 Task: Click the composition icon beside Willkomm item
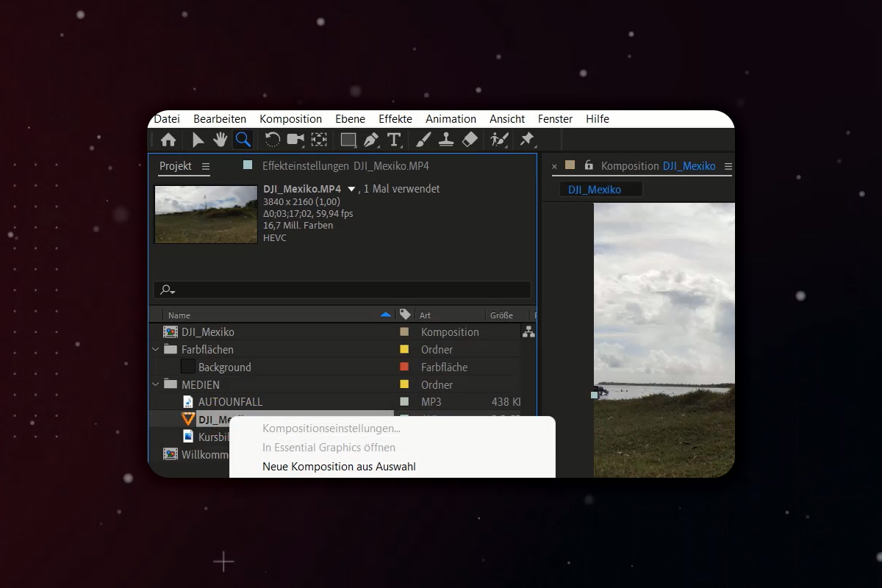point(171,454)
